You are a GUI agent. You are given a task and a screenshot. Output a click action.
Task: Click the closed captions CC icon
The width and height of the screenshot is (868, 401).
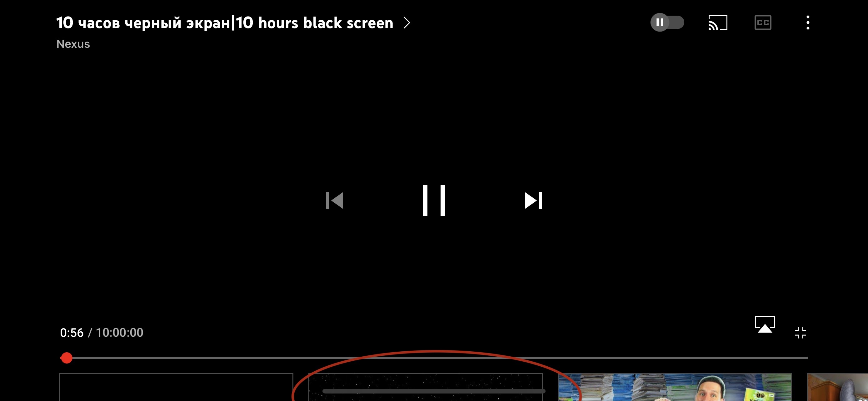click(x=763, y=22)
